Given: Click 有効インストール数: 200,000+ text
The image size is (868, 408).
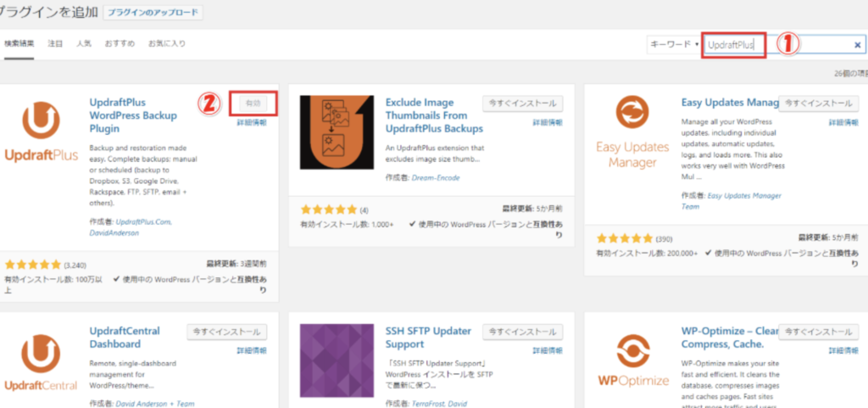Looking at the screenshot, I should (647, 253).
